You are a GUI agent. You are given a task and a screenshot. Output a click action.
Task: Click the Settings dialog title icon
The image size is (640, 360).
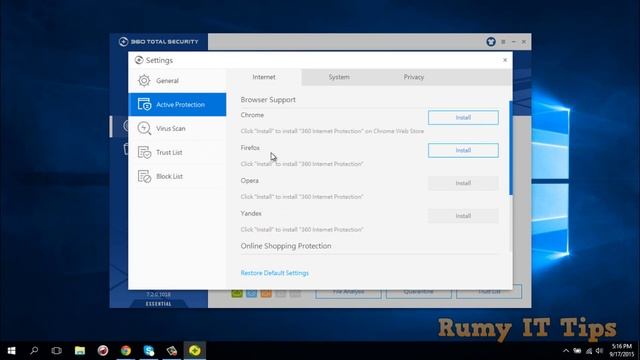139,60
